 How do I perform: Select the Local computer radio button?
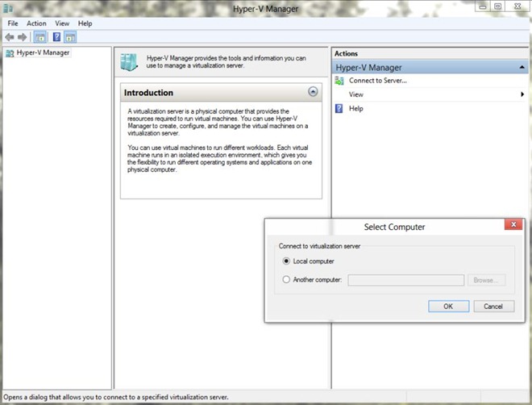pos(286,261)
